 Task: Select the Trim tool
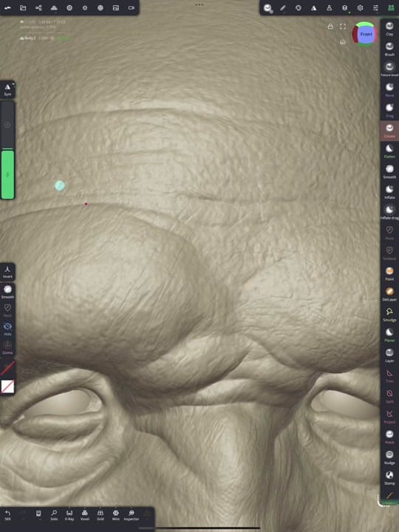pos(389,375)
